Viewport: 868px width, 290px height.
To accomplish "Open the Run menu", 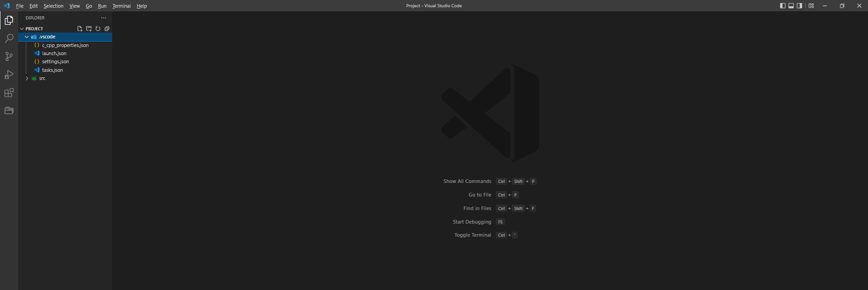I will point(102,6).
